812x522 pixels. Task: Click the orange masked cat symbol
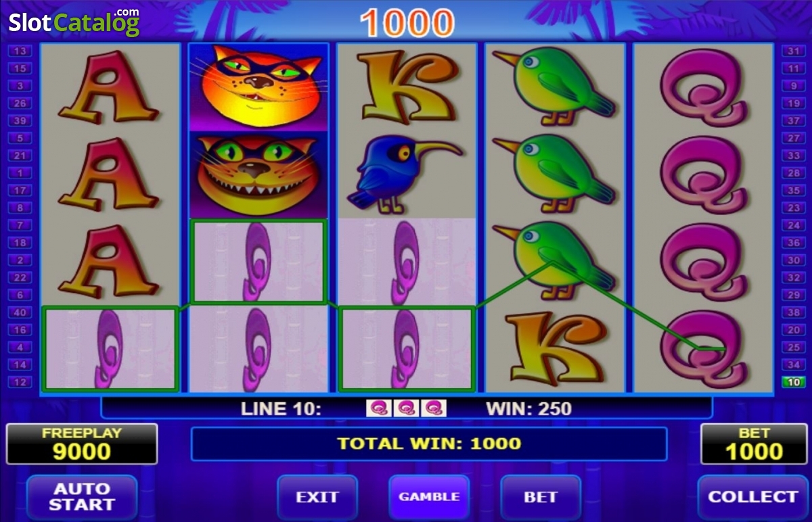point(258,87)
